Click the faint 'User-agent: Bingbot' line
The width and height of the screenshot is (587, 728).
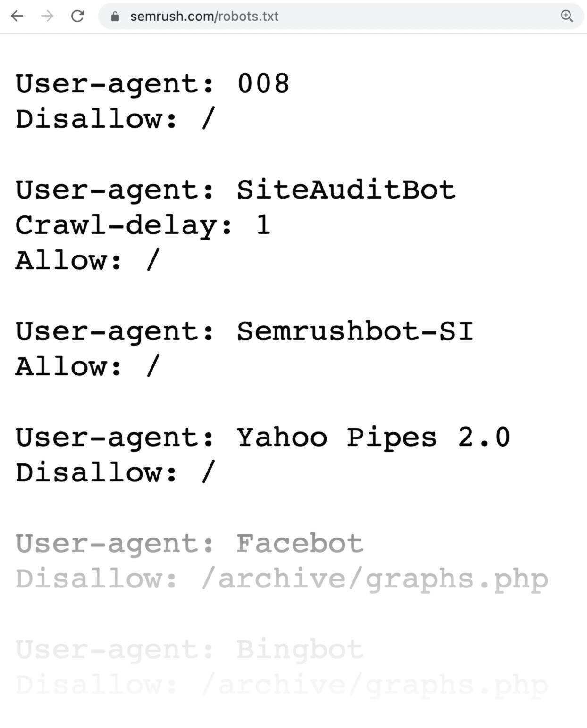pyautogui.click(x=189, y=651)
